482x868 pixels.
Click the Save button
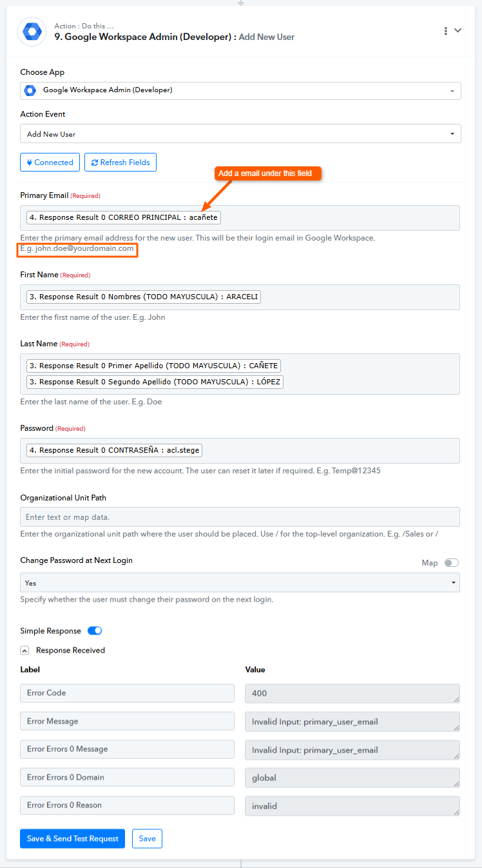click(147, 838)
